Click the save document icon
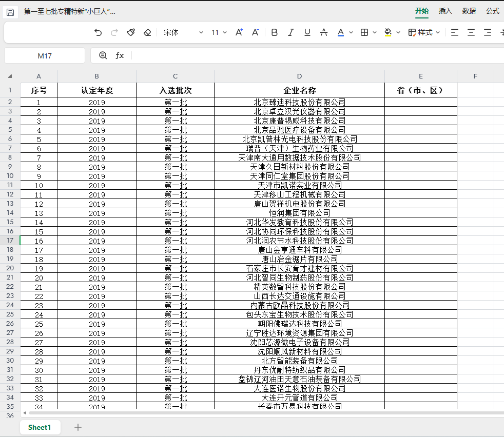Screen dimensions: 504x437 pos(10,12)
